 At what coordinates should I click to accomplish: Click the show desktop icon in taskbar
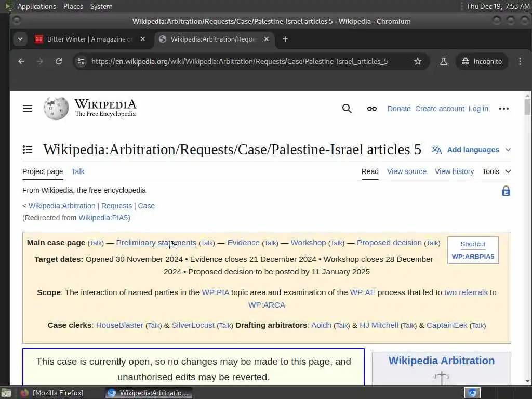pyautogui.click(x=6, y=393)
